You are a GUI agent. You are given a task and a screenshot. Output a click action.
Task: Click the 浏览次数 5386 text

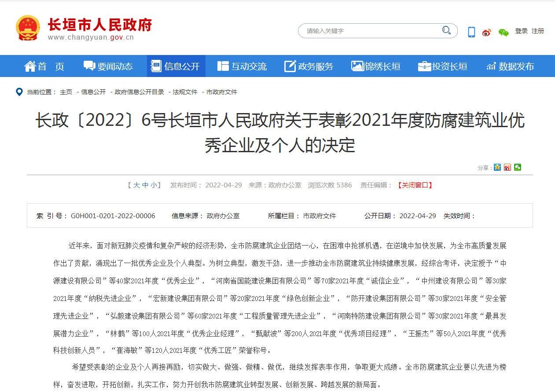point(330,185)
